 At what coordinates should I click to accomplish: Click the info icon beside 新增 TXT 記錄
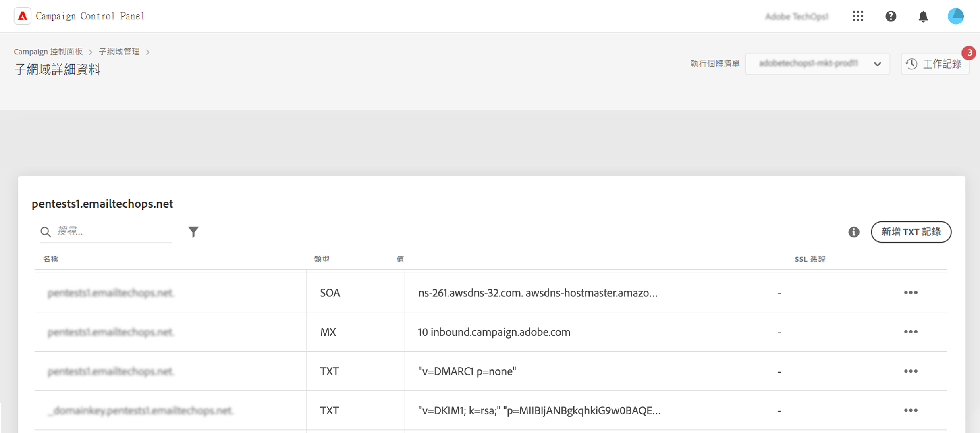point(853,232)
